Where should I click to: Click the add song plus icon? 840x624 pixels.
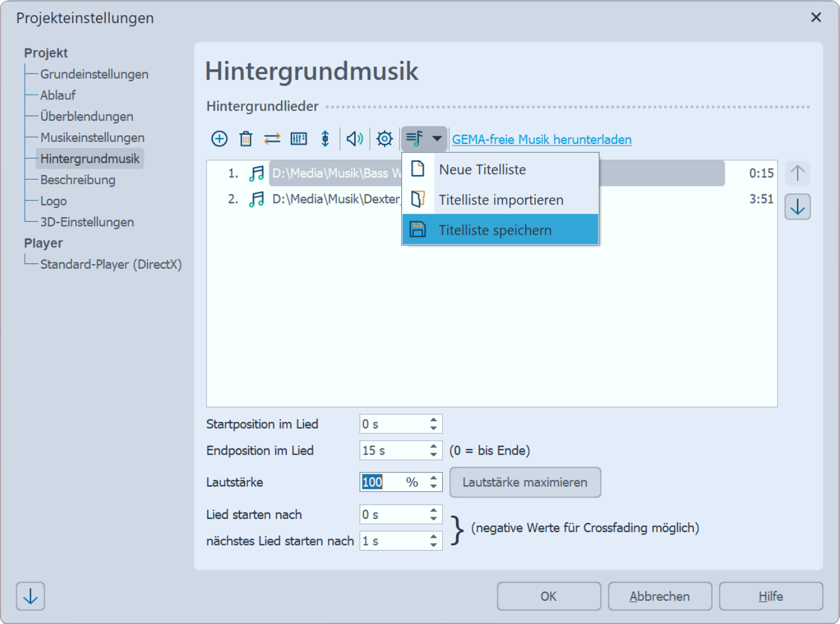[219, 139]
